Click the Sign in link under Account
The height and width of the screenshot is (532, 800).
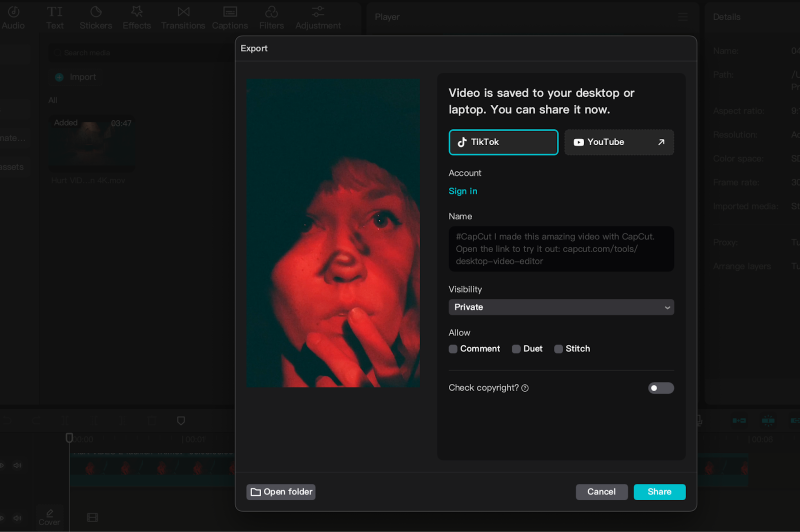click(x=463, y=191)
